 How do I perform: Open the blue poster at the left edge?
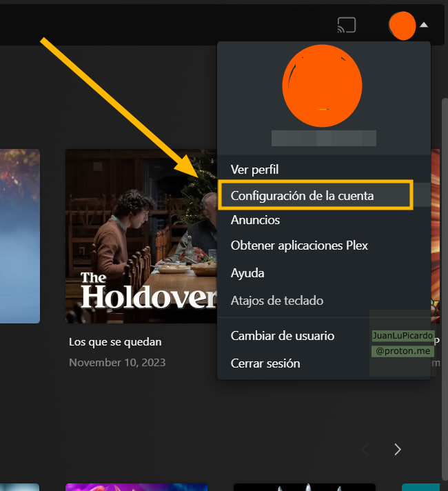click(19, 236)
